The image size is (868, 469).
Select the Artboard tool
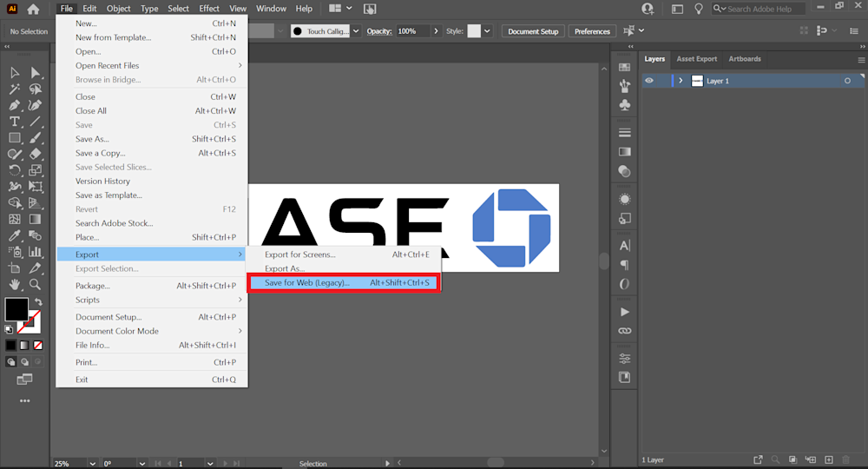[15, 268]
